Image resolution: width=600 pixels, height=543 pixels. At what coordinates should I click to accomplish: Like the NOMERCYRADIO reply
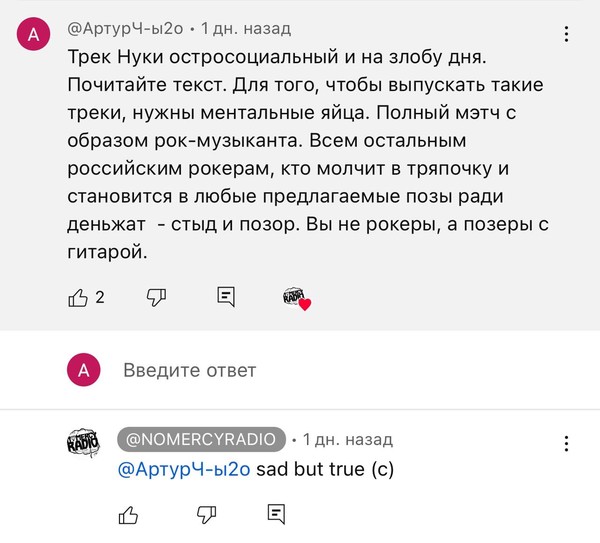pyautogui.click(x=128, y=515)
